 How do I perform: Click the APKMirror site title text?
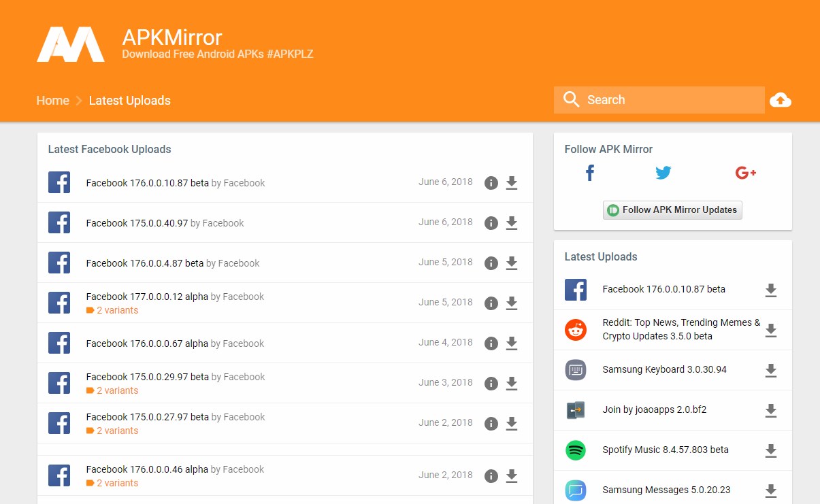pos(172,37)
